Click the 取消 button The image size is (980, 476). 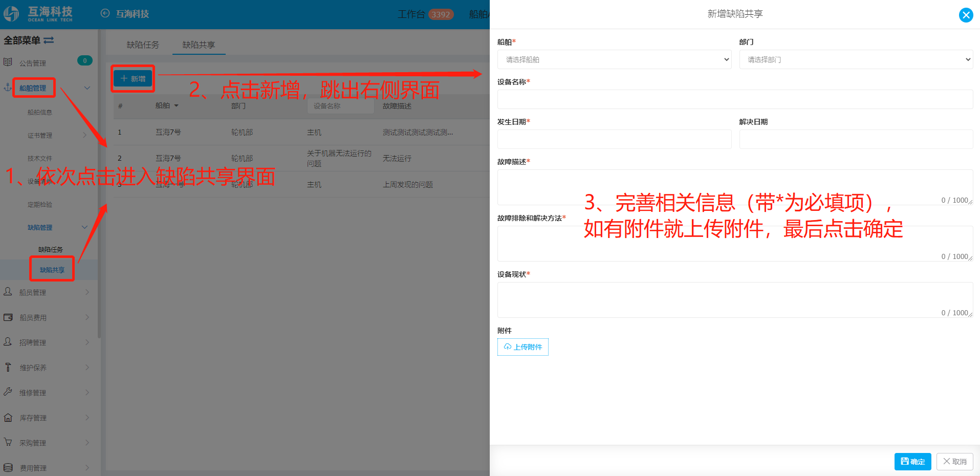(955, 462)
